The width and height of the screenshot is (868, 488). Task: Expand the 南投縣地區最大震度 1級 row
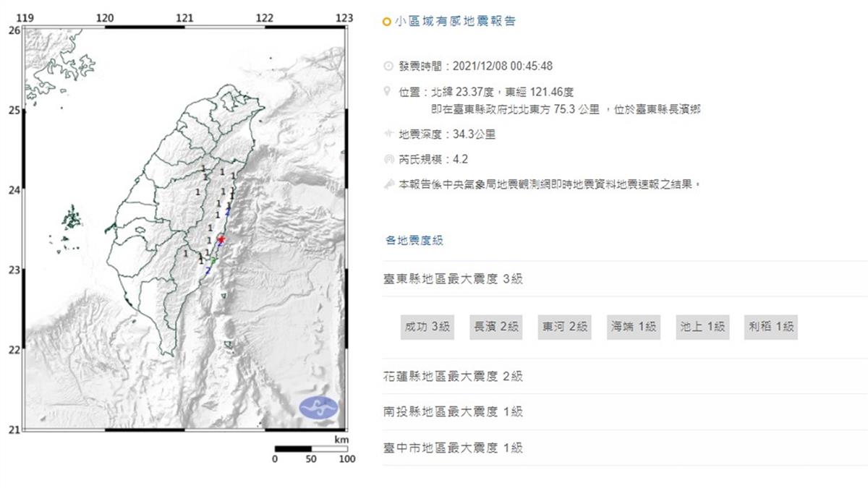[454, 412]
